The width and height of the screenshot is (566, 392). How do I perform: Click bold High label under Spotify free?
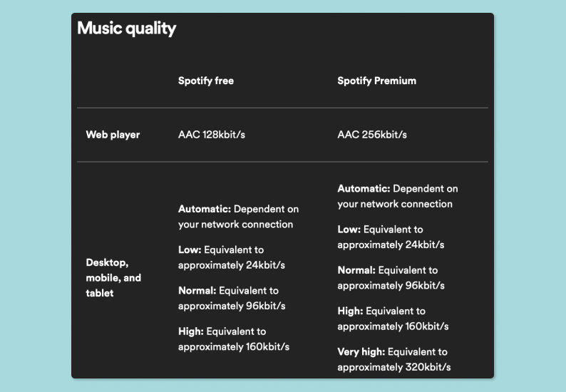[x=190, y=331]
